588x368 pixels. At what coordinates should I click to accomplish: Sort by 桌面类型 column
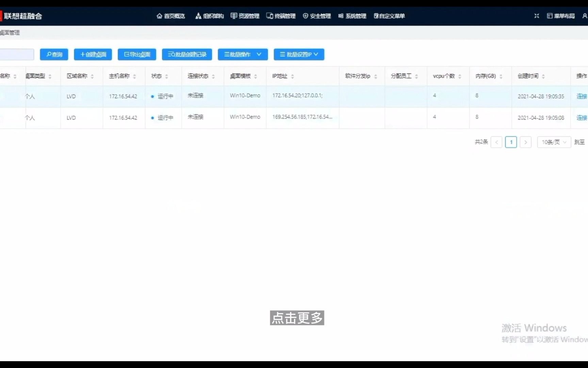pyautogui.click(x=50, y=76)
